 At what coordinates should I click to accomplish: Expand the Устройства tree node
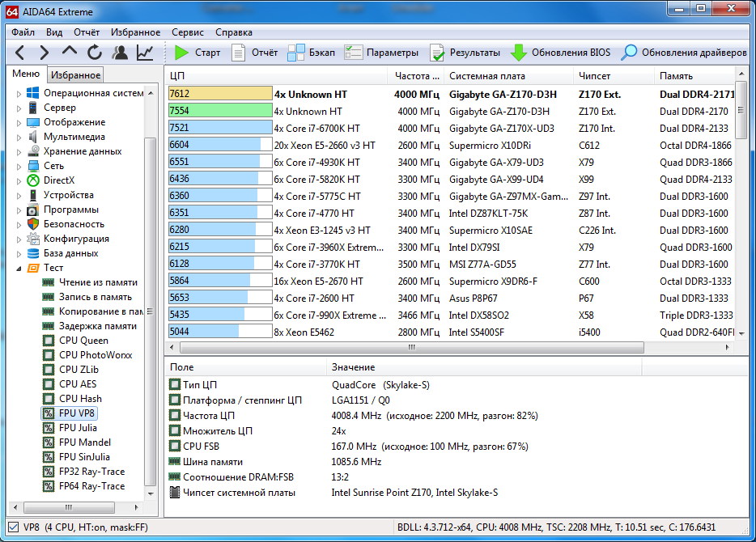(19, 196)
